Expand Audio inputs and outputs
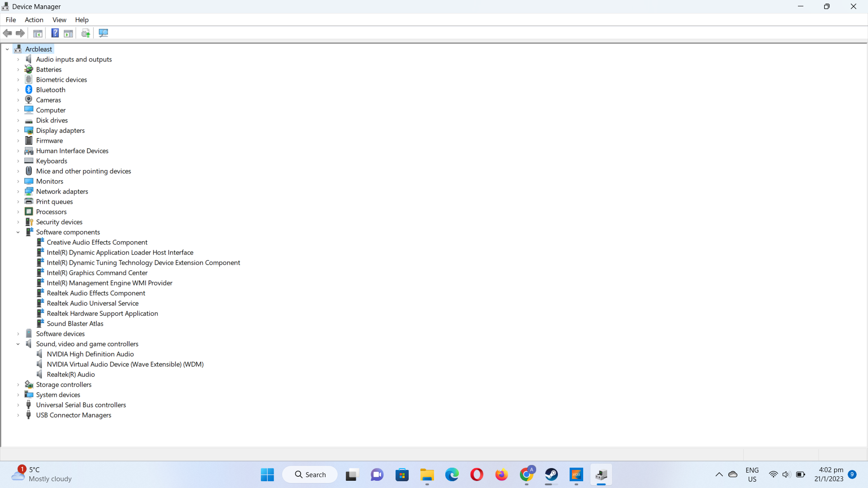The width and height of the screenshot is (868, 488). (x=18, y=59)
